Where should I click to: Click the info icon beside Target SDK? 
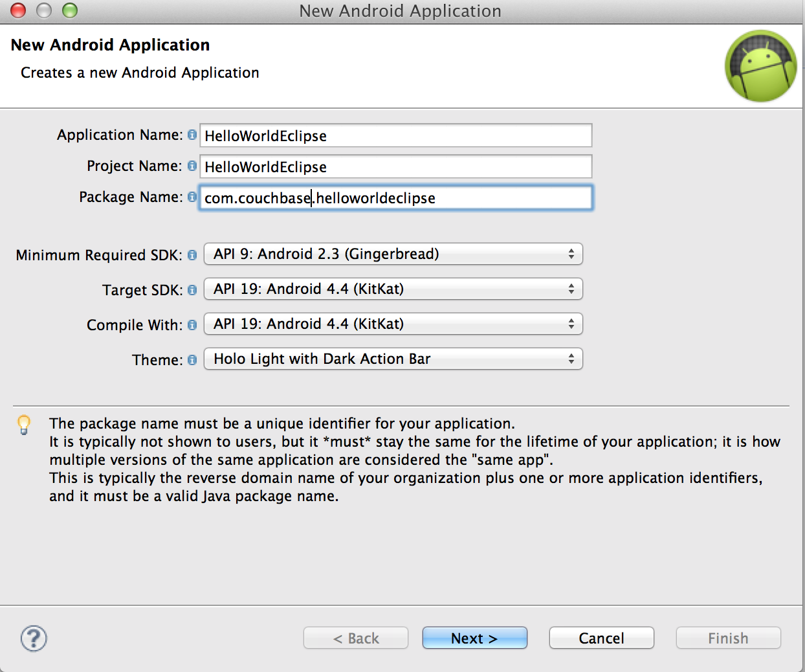coord(192,290)
